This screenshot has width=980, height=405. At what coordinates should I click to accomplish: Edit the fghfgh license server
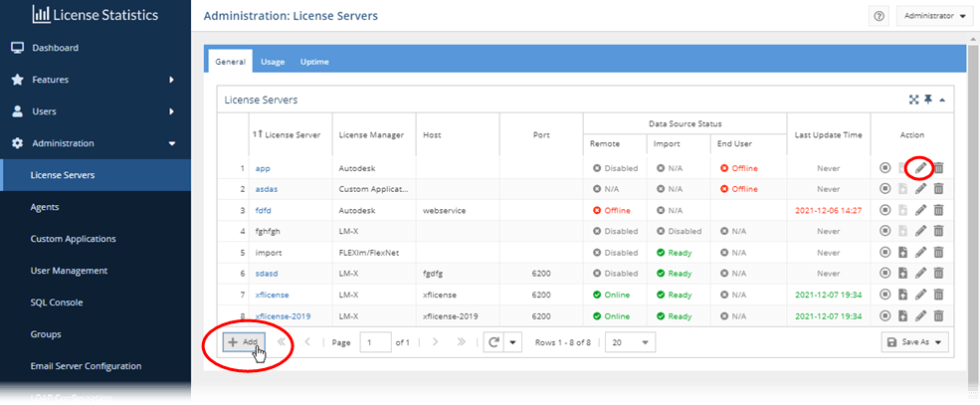pos(920,231)
